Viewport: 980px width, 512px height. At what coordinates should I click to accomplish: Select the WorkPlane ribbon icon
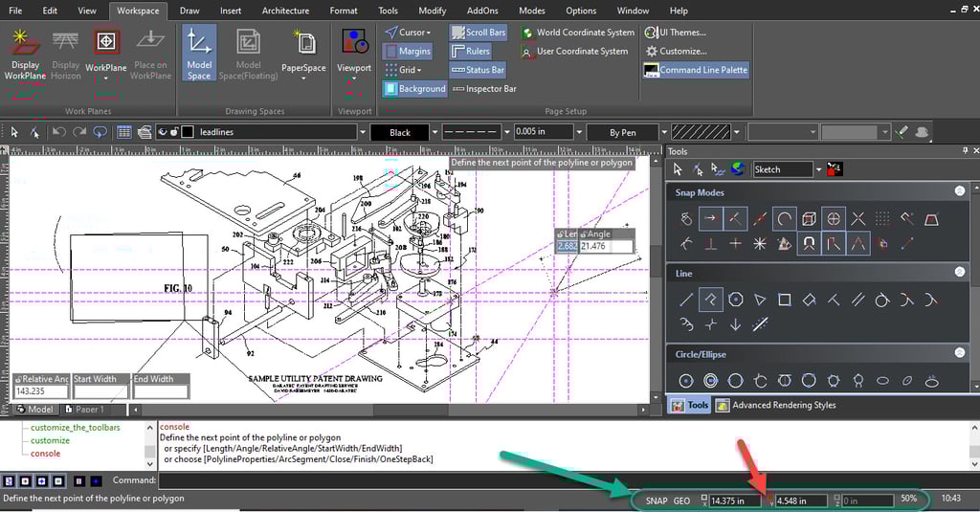tap(105, 42)
